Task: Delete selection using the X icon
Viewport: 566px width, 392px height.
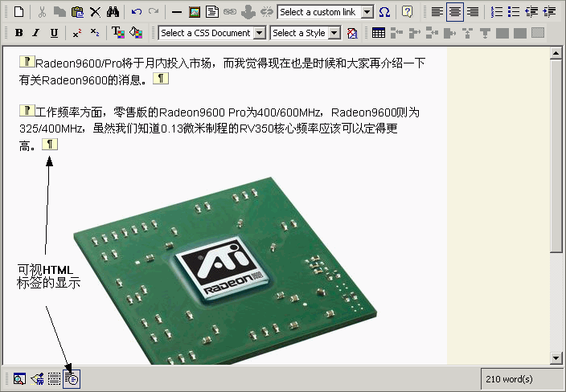Action: click(x=95, y=12)
